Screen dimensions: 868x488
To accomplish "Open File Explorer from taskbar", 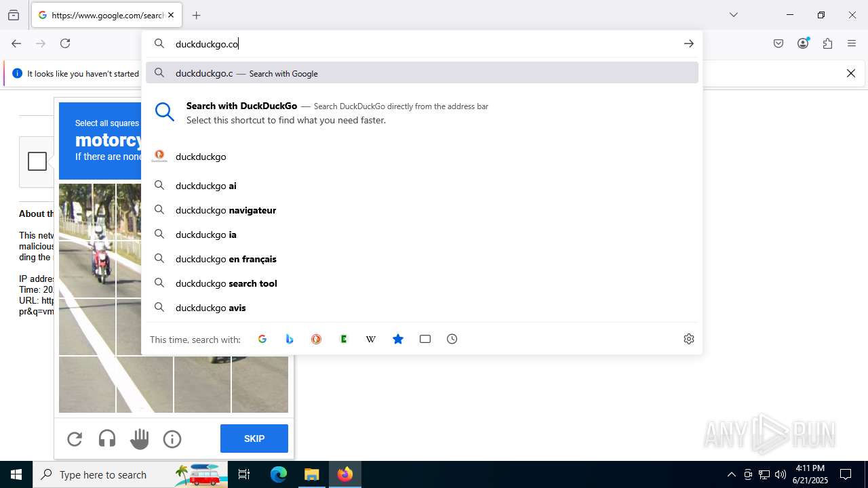I will (312, 474).
